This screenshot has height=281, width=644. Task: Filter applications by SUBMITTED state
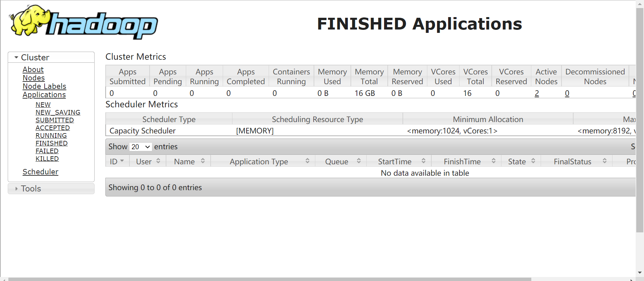(x=55, y=120)
